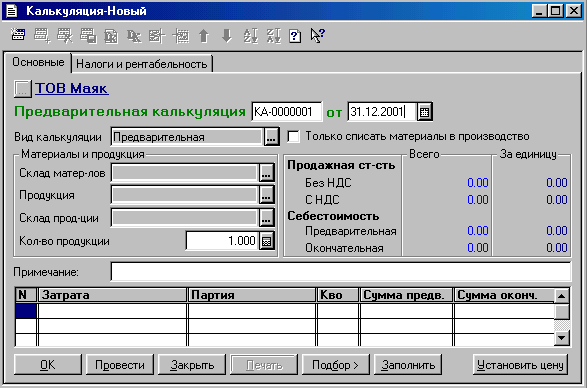This screenshot has height=388, width=587.
Task: Click the New row toolbar icon
Action: tap(18, 36)
